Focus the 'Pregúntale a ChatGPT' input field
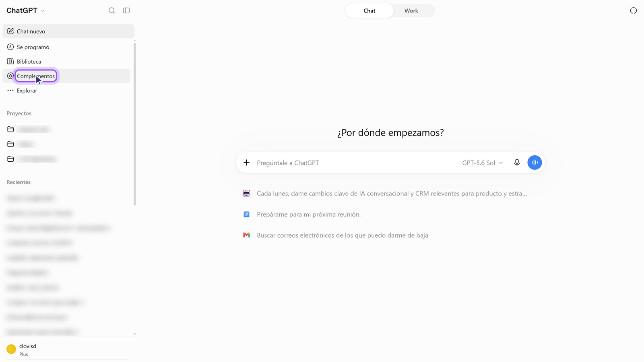Viewport: 644px width, 362px height. [356, 163]
